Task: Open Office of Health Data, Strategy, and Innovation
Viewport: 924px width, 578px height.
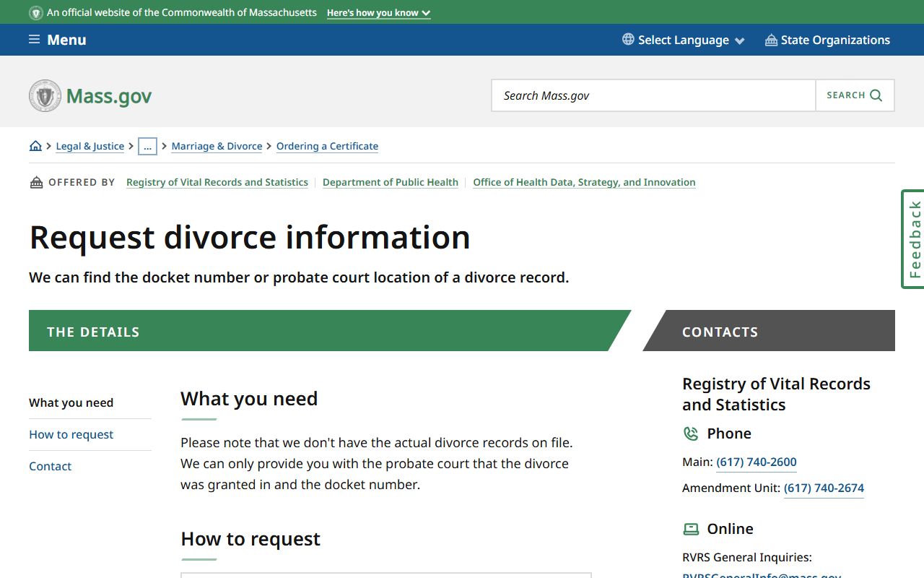Action: coord(584,182)
